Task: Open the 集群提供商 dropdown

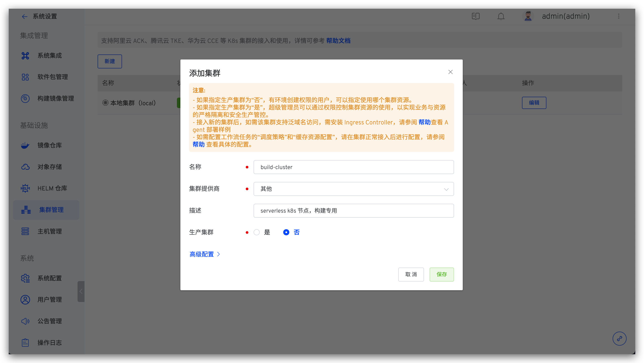Action: tap(354, 189)
